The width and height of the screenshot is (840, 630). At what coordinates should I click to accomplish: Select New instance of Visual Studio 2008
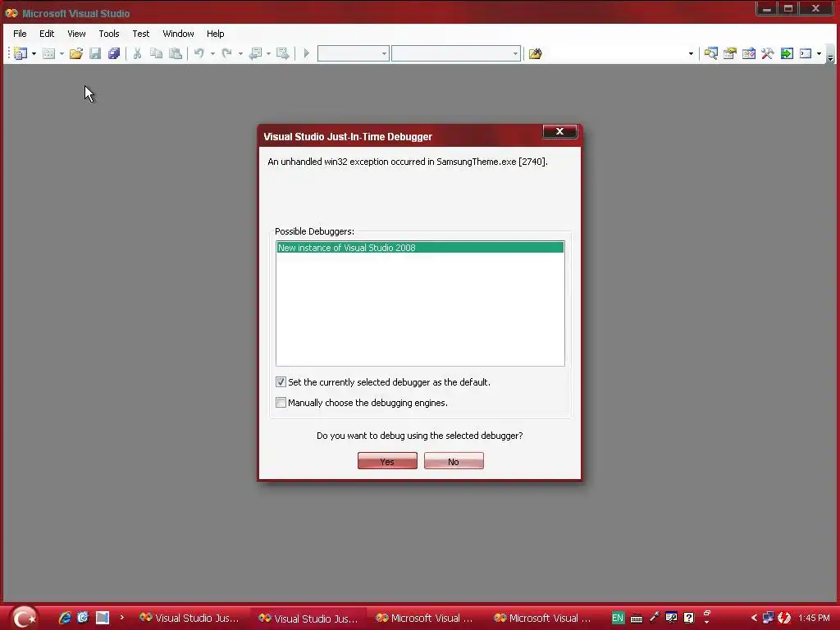click(x=420, y=248)
